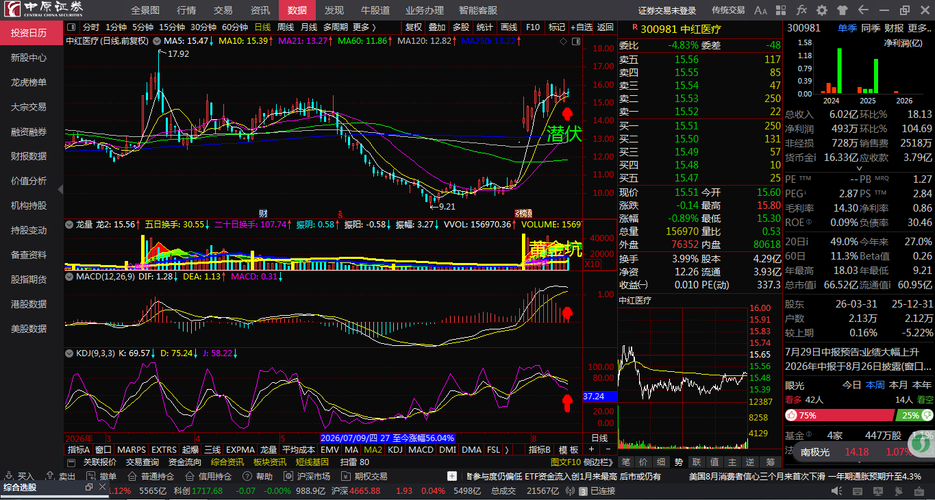Screen dimensions: 935x500
Task: Click the font size AA icon
Action: [760, 10]
